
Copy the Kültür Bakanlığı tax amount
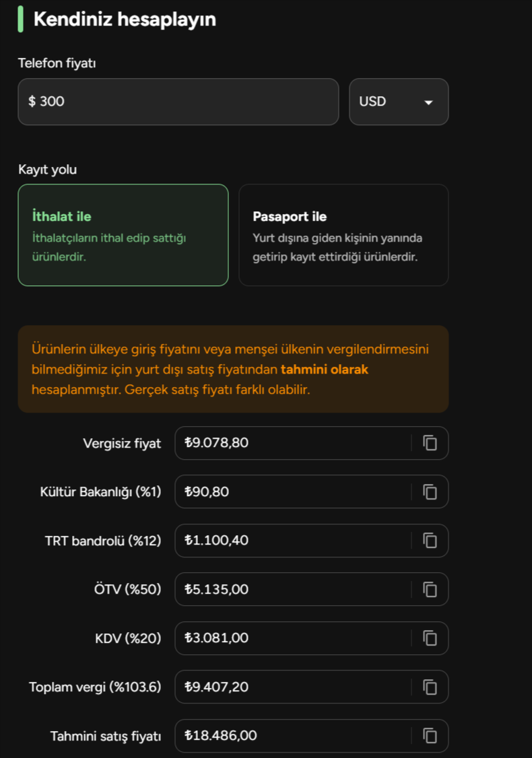(x=430, y=492)
